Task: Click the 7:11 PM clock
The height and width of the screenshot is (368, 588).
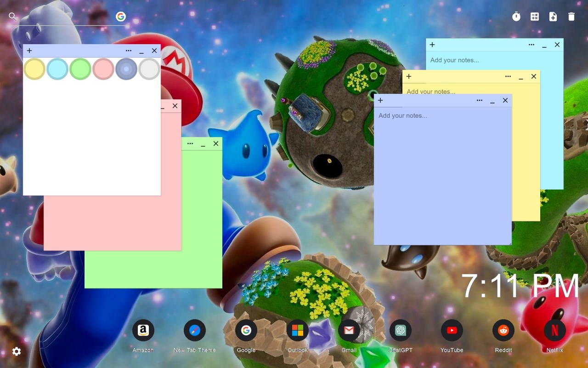Action: coord(520,286)
